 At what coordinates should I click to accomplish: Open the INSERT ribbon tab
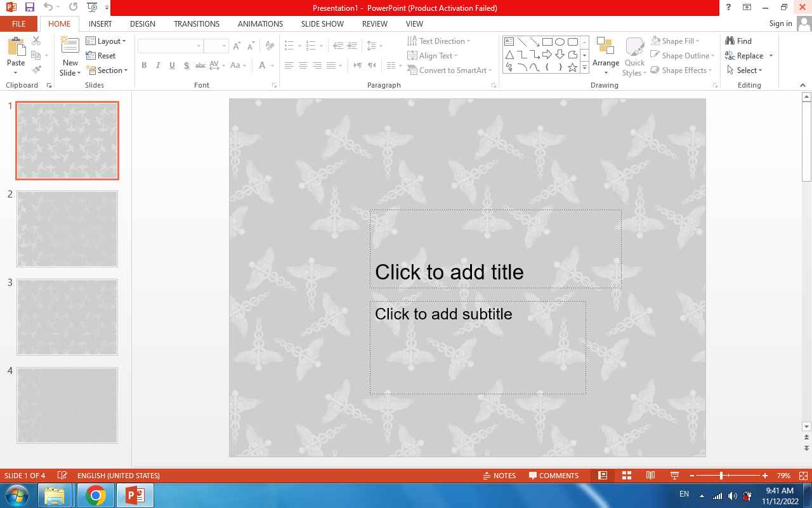pos(100,23)
